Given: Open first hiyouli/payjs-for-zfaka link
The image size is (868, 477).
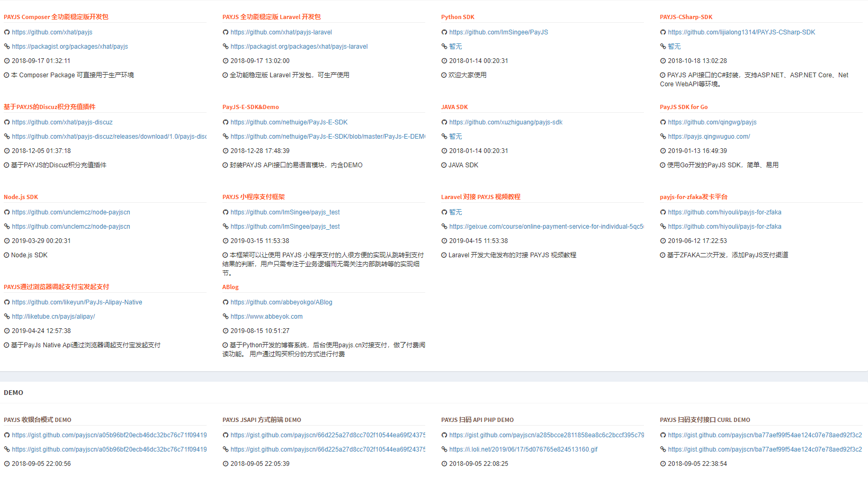Looking at the screenshot, I should point(724,212).
